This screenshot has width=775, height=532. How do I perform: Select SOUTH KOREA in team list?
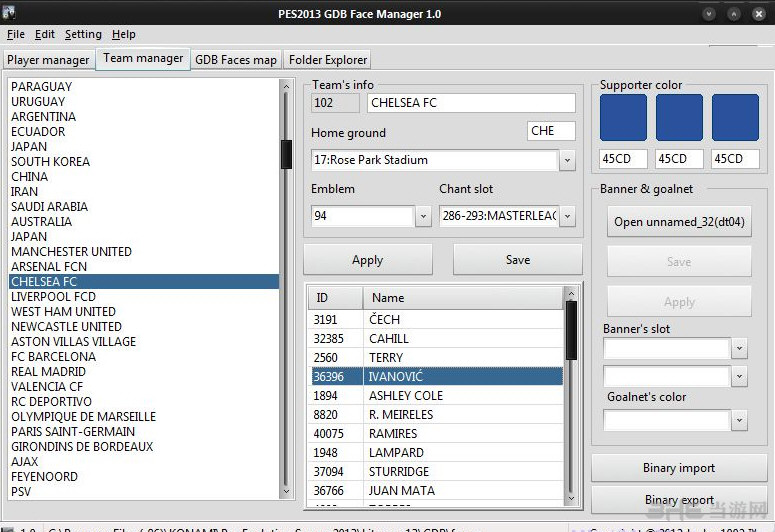tap(144, 162)
